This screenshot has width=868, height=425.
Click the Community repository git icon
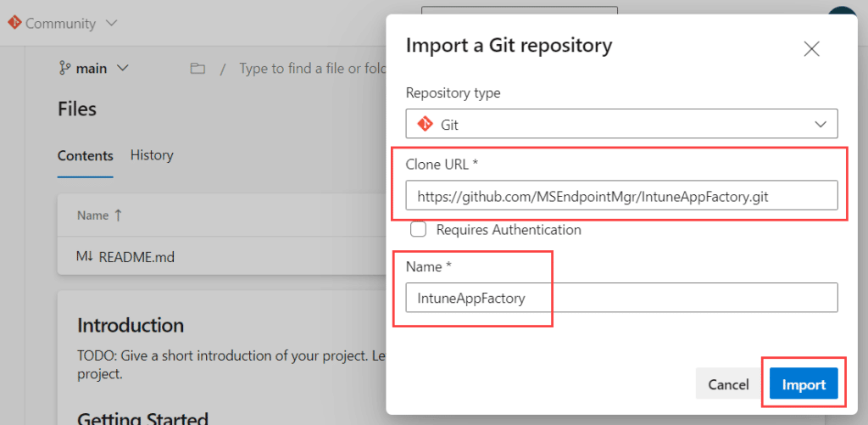coord(14,23)
